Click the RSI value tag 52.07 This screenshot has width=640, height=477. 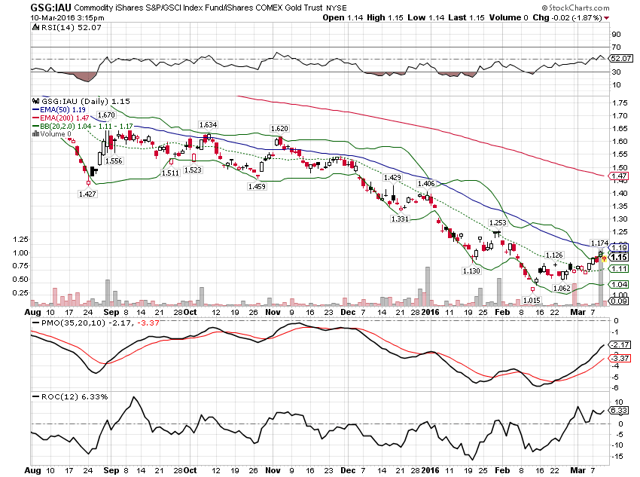(x=620, y=59)
